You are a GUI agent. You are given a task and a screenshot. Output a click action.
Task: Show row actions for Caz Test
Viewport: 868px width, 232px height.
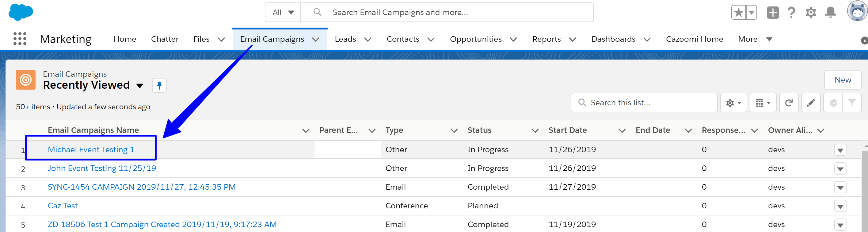pyautogui.click(x=840, y=206)
